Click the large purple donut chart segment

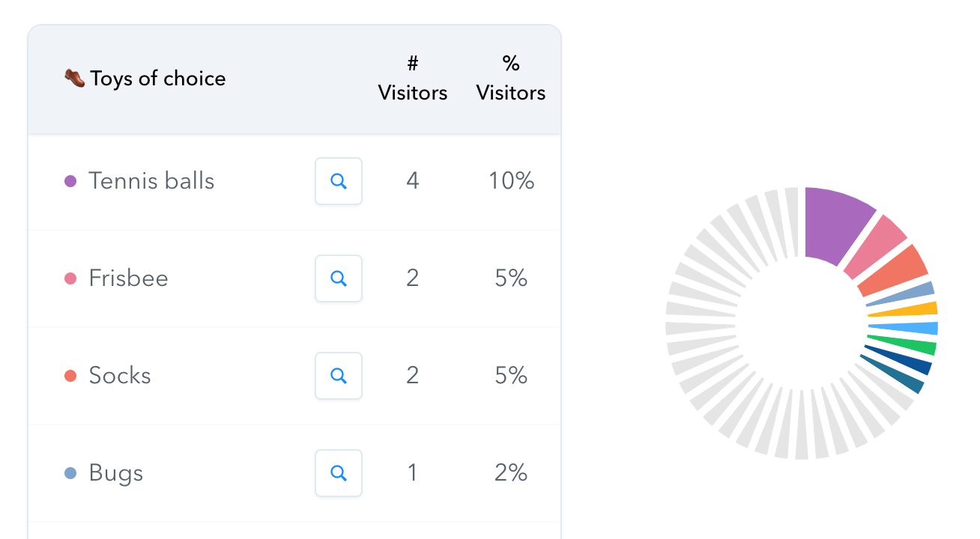coord(834,223)
